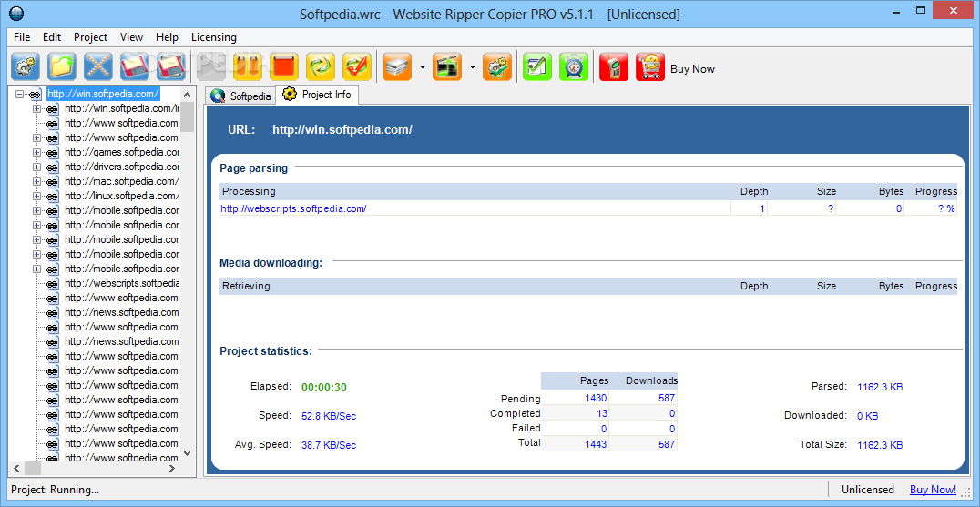This screenshot has height=507, width=980.
Task: Click the elapsed time 00:00:30
Action: [323, 387]
